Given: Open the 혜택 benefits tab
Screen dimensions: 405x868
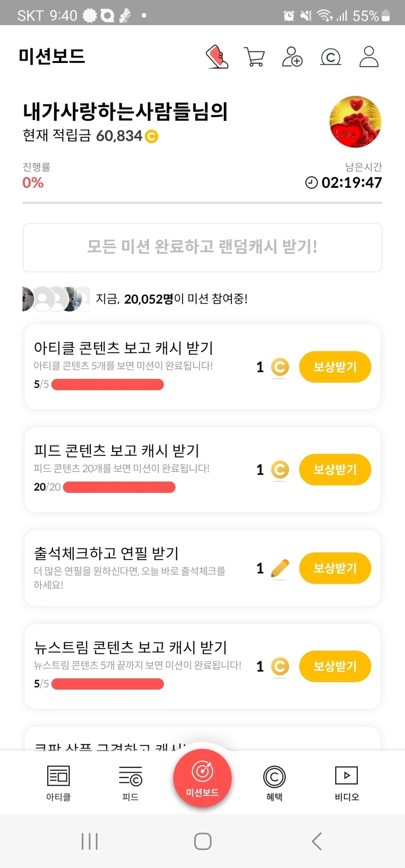Looking at the screenshot, I should pos(274,783).
